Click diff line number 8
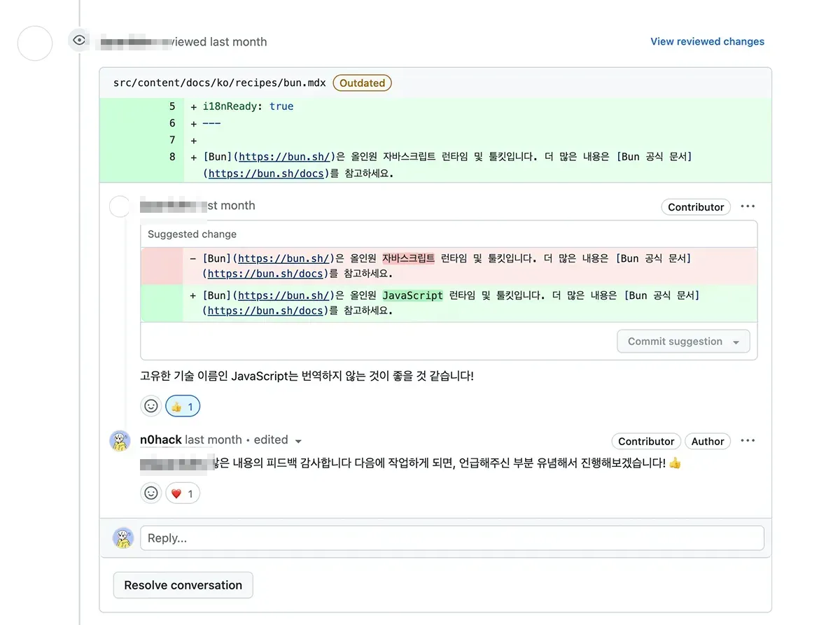The width and height of the screenshot is (840, 625). 172,157
